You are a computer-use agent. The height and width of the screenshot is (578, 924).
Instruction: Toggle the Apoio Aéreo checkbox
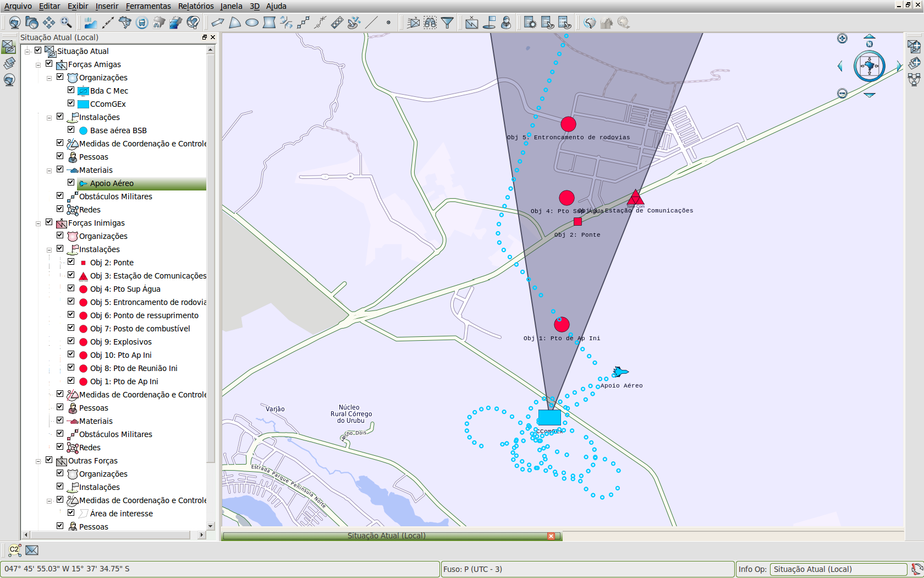(x=71, y=182)
